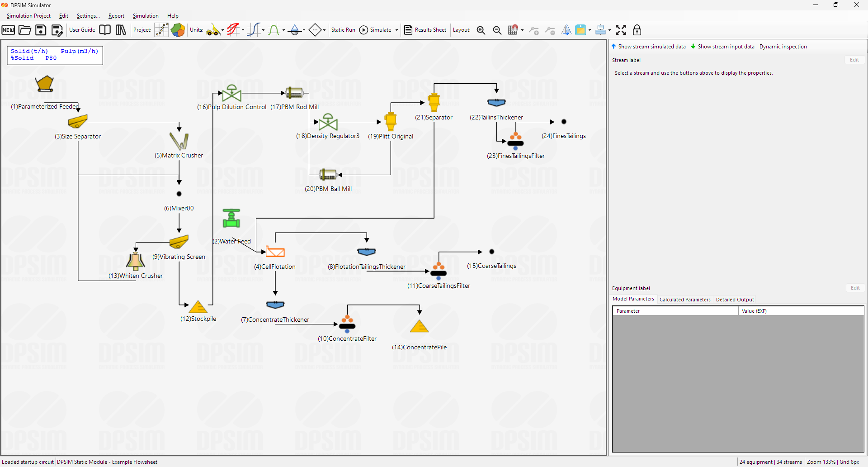Zoom out the layout with the magnifier minus
This screenshot has width=868, height=467.
tap(497, 30)
